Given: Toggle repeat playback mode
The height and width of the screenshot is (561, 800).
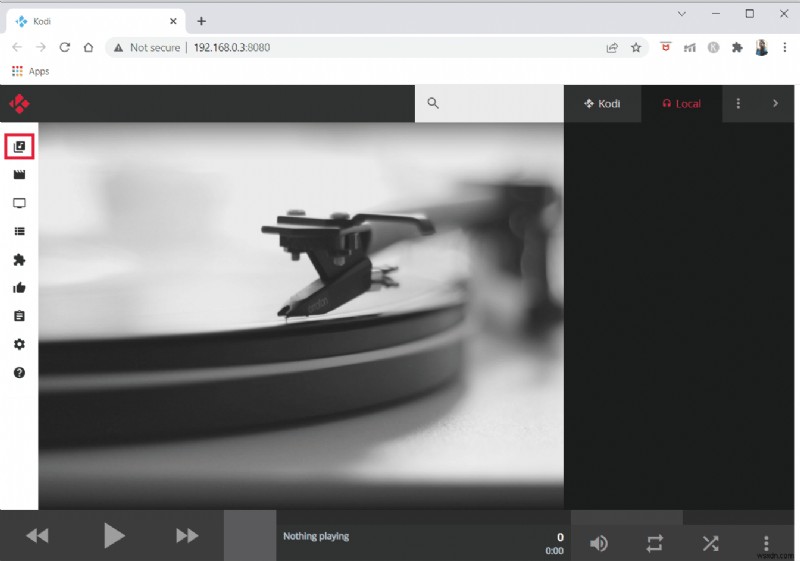Looking at the screenshot, I should 654,543.
